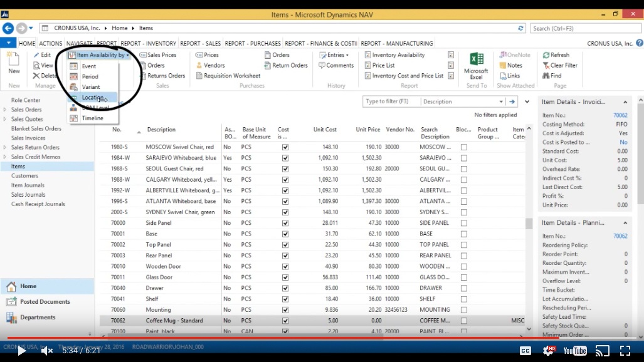This screenshot has height=362, width=644.
Task: Collapse Item Details - Invoicing factbox
Action: pyautogui.click(x=625, y=102)
